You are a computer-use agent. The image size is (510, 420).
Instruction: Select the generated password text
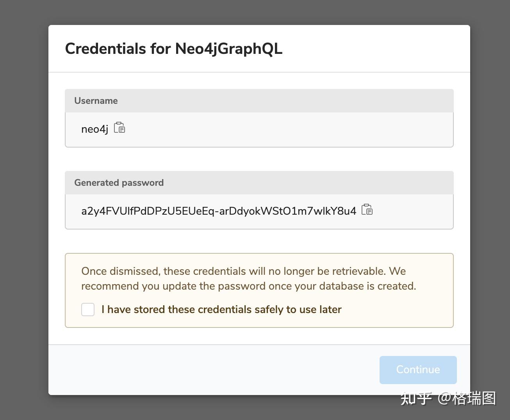219,210
